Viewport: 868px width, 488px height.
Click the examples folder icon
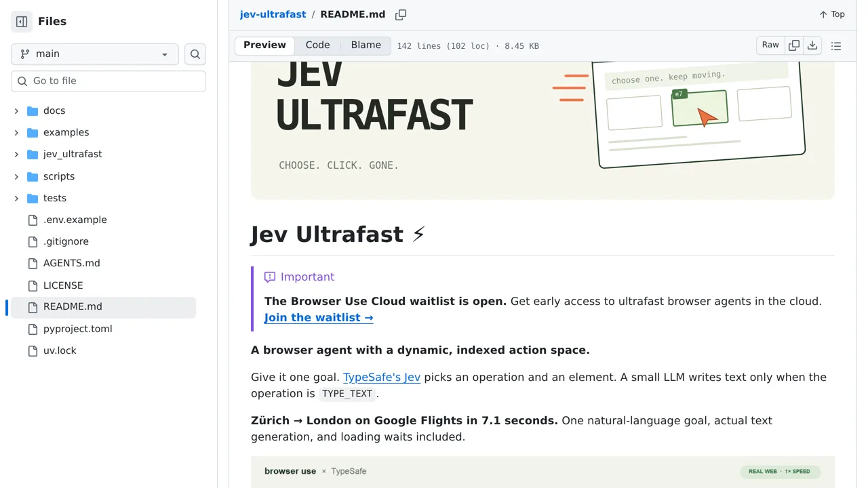(x=33, y=132)
